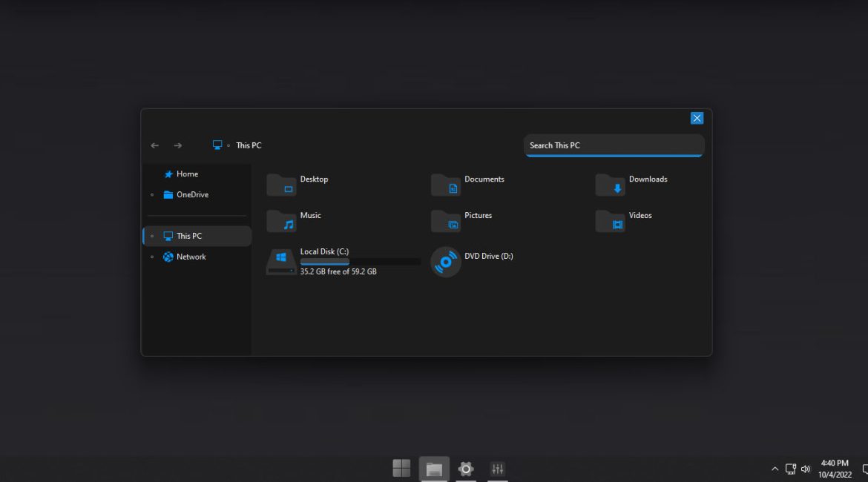Click the Search This PC field
This screenshot has height=482, width=868.
tap(614, 145)
